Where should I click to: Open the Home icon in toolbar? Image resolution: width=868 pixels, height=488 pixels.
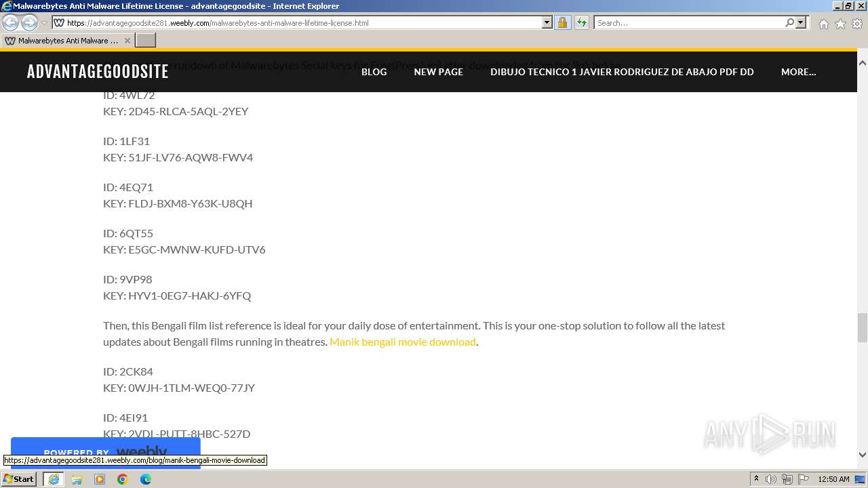tap(823, 24)
